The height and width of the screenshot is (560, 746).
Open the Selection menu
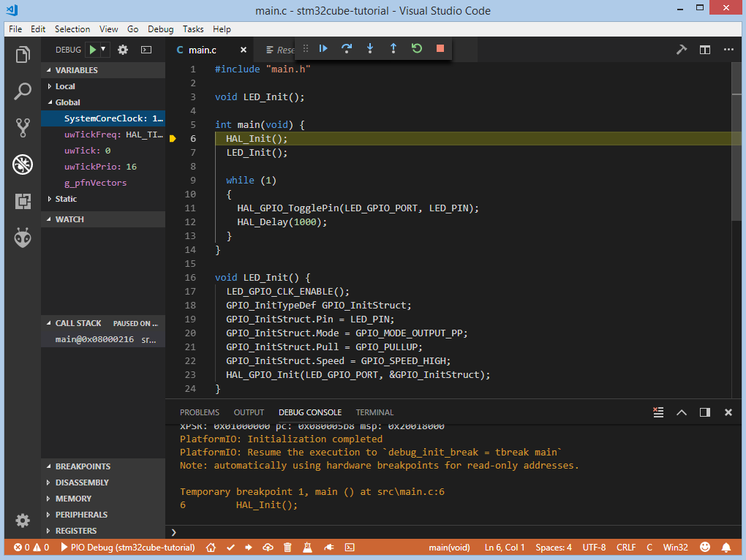(x=72, y=29)
